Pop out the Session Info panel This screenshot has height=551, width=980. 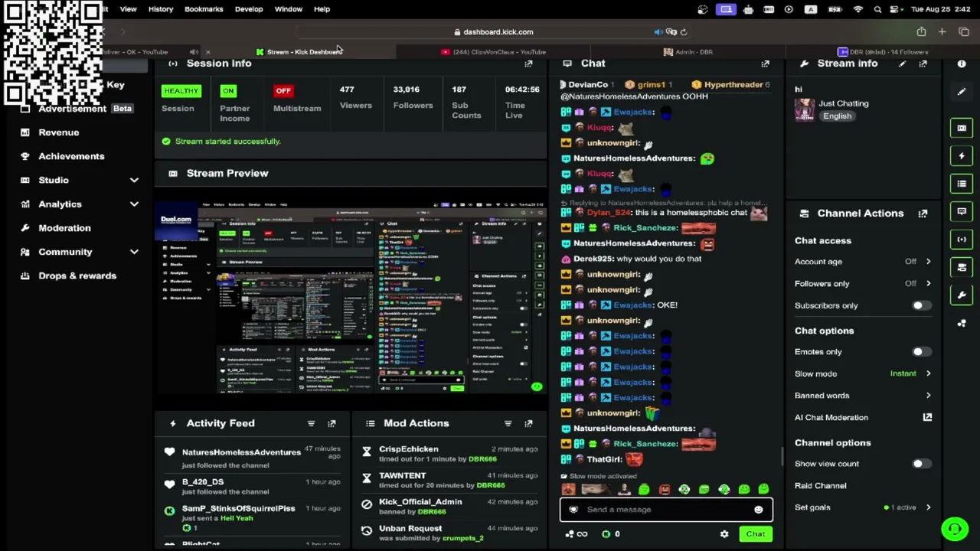[x=528, y=64]
